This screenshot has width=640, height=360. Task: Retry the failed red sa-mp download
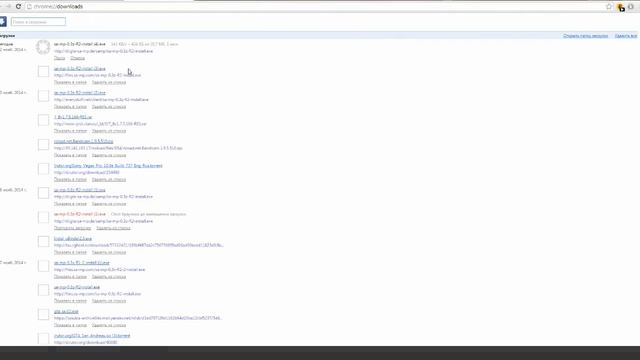73,228
